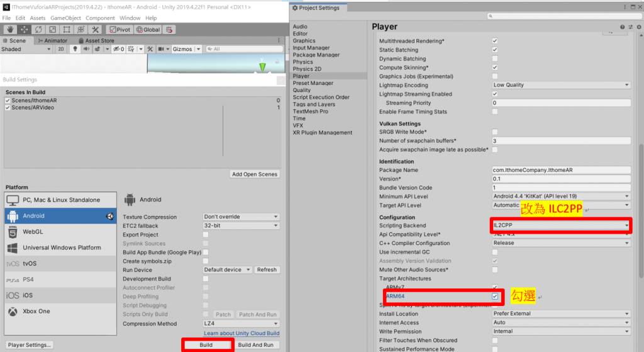Open the scene view more options menu
This screenshot has height=352, width=644.
click(x=279, y=40)
